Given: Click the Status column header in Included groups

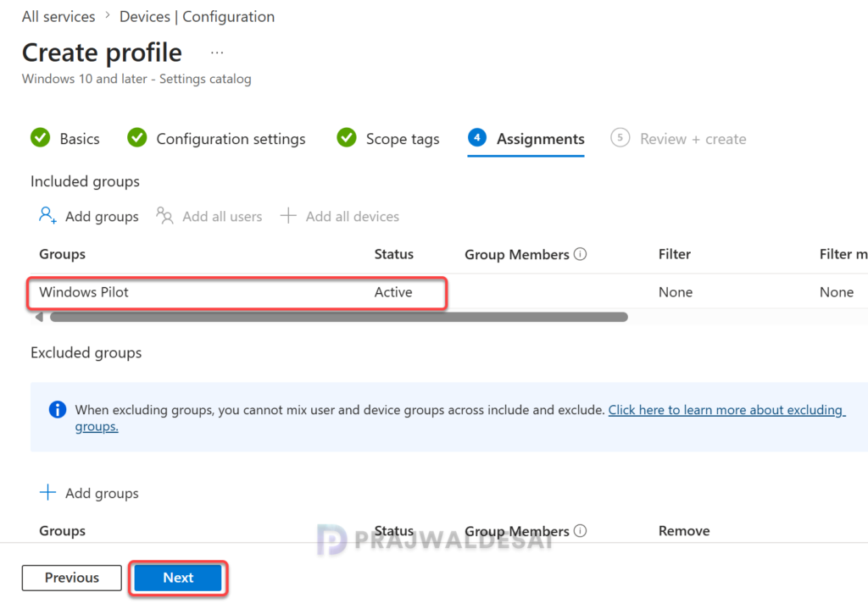Looking at the screenshot, I should pyautogui.click(x=393, y=254).
